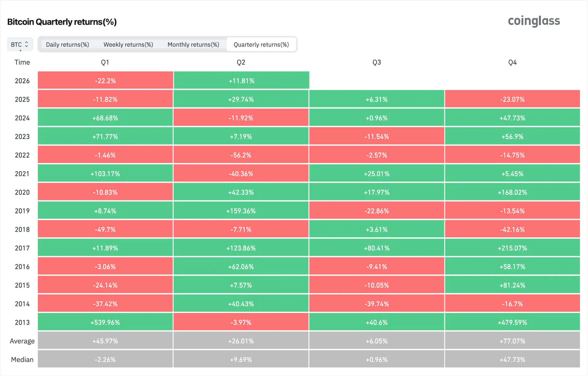Open the BTC coin selector dropdown
Image resolution: width=588 pixels, height=376 pixels.
click(x=19, y=44)
